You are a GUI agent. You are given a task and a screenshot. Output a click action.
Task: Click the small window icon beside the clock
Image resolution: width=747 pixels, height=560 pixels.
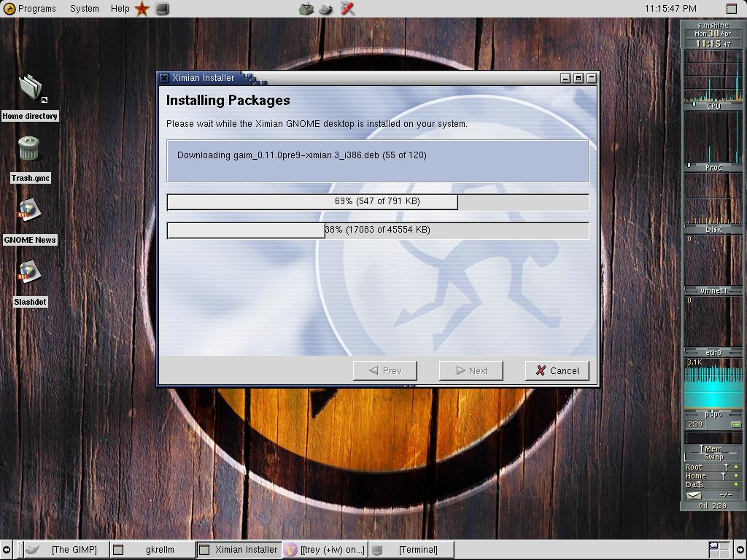pyautogui.click(x=731, y=9)
